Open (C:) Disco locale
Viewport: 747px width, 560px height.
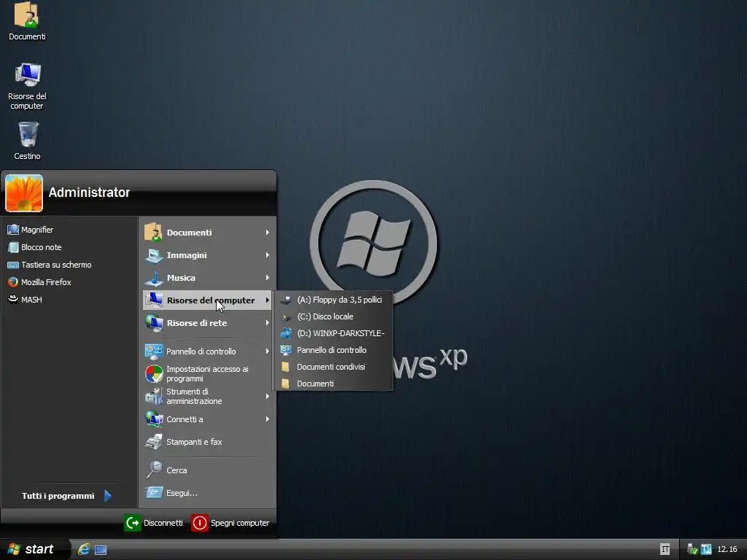point(333,316)
